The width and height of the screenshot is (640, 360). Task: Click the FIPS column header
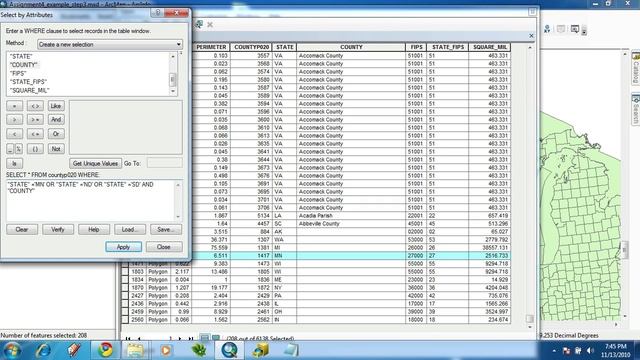point(416,47)
